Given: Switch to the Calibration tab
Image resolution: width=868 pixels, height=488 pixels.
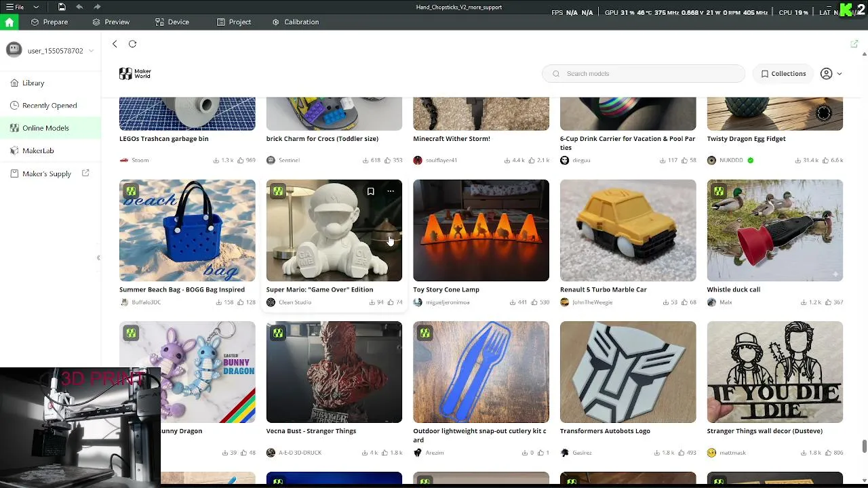Looking at the screenshot, I should pyautogui.click(x=295, y=22).
